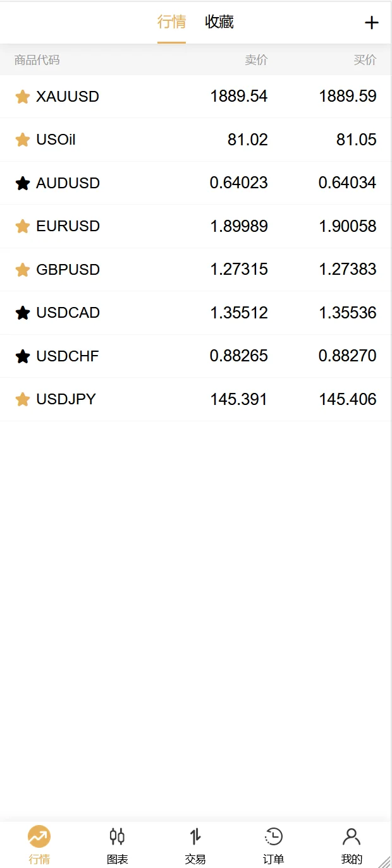Toggle the favorite star for AUDUSD

click(23, 183)
